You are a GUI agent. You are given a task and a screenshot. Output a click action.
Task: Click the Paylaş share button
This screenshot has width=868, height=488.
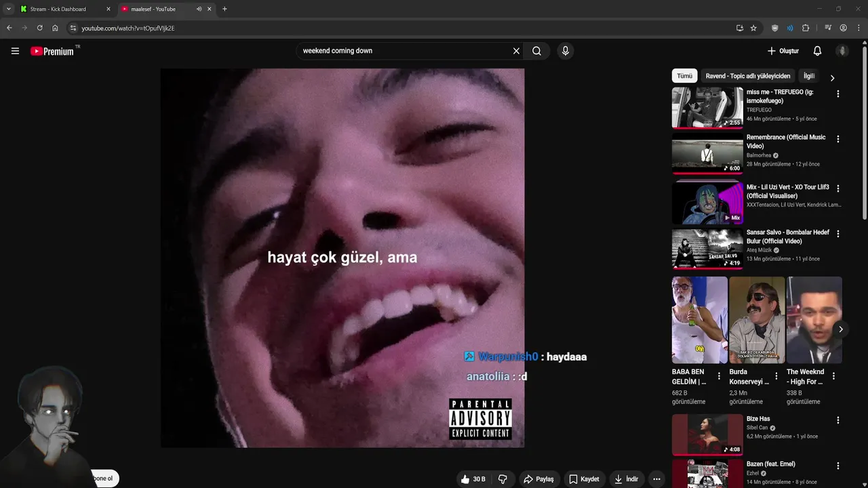(538, 479)
